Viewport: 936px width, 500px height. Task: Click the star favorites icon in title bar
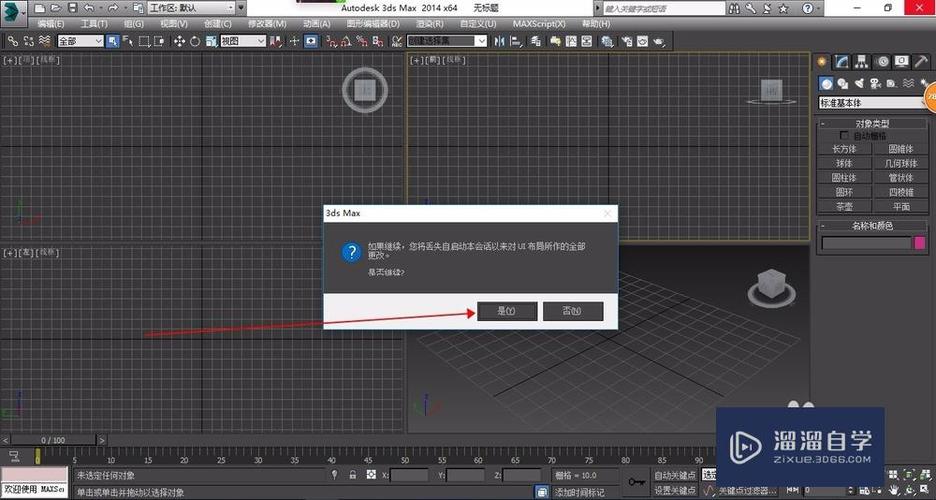(x=783, y=8)
